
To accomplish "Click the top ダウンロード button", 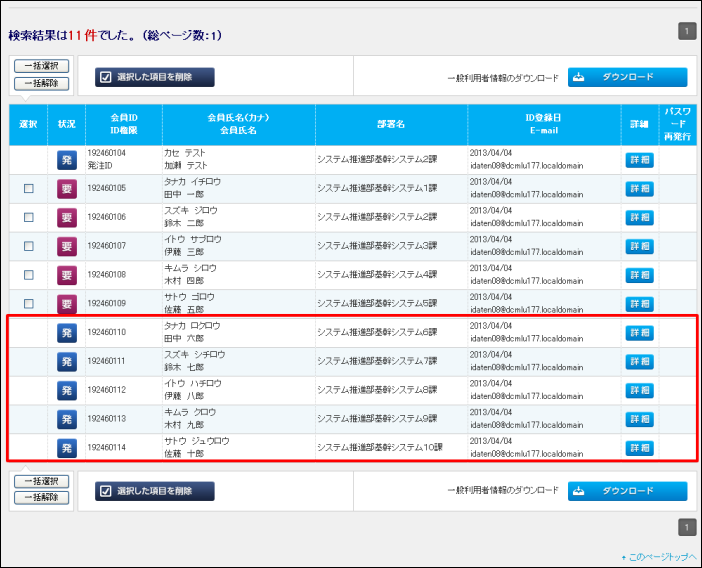I will point(627,77).
